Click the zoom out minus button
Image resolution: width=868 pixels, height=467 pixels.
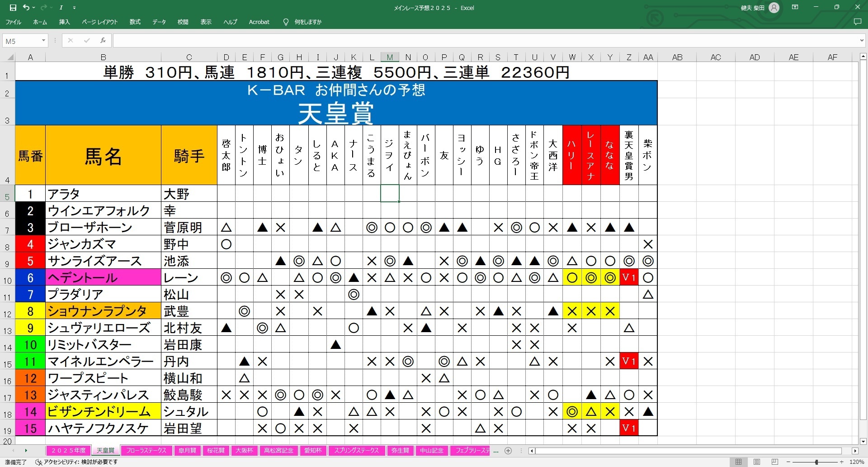789,462
